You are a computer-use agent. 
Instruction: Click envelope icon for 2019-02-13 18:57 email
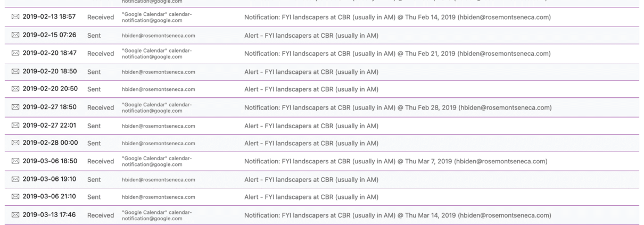[x=15, y=17]
